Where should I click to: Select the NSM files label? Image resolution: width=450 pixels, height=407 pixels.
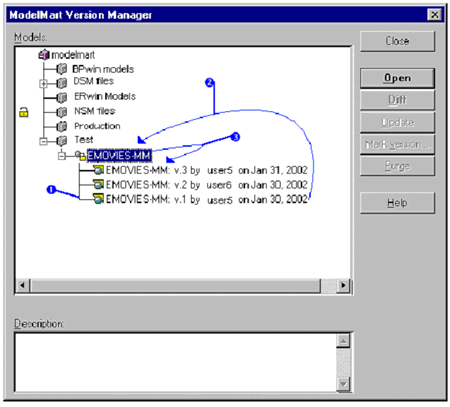click(x=95, y=111)
